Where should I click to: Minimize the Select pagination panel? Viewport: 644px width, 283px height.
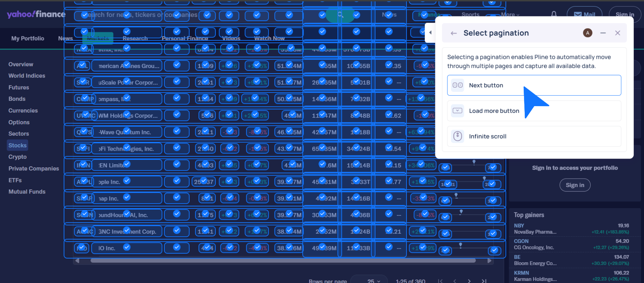pos(603,33)
